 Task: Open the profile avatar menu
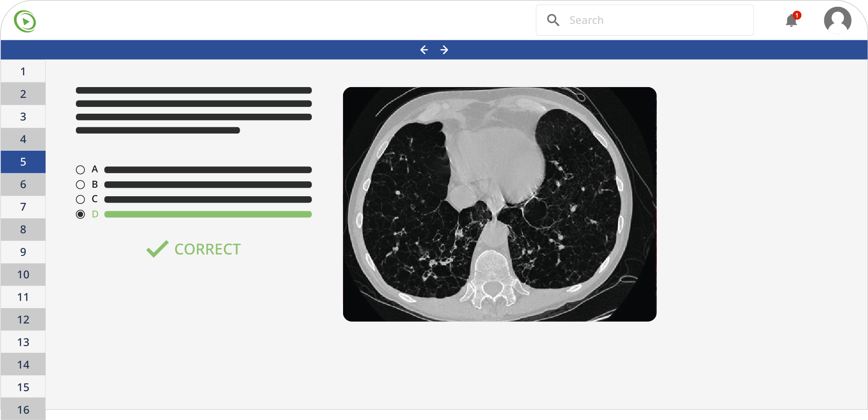point(837,20)
